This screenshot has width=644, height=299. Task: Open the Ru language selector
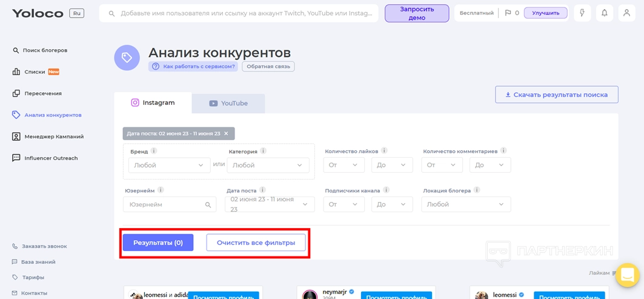77,13
